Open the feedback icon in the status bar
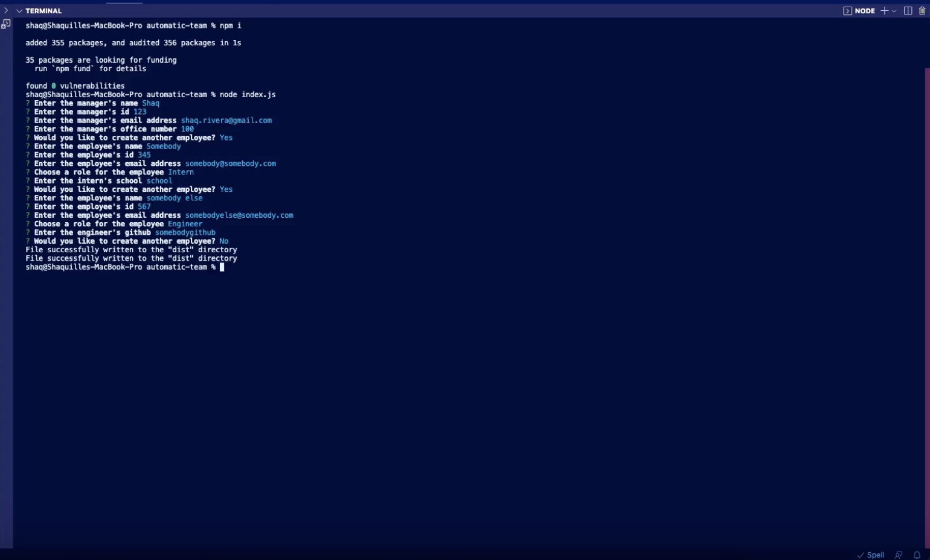930x560 pixels. [899, 555]
